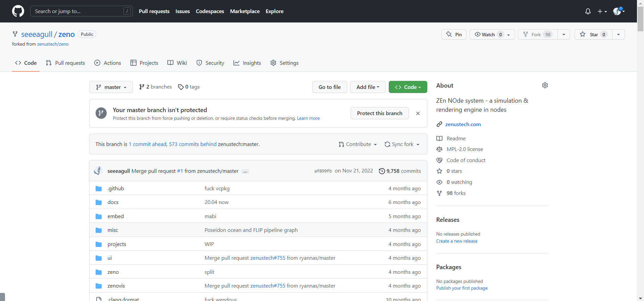Open the misc folder

click(113, 230)
